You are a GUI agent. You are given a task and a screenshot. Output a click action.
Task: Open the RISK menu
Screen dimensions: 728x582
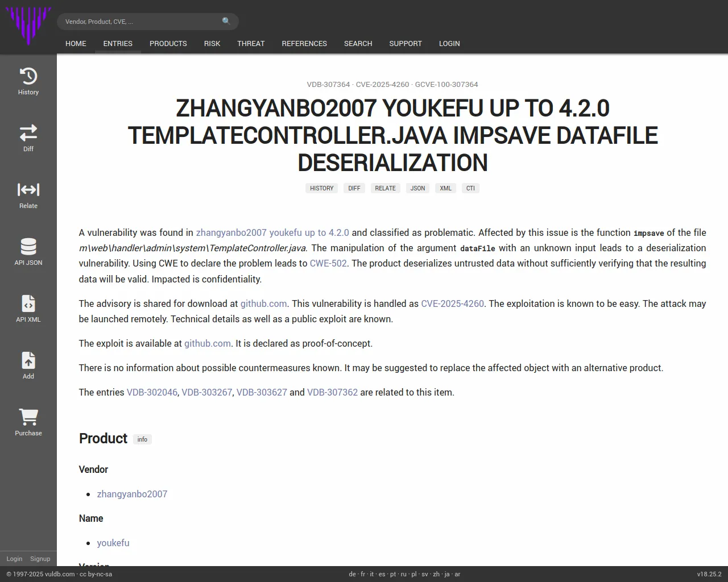pyautogui.click(x=212, y=43)
